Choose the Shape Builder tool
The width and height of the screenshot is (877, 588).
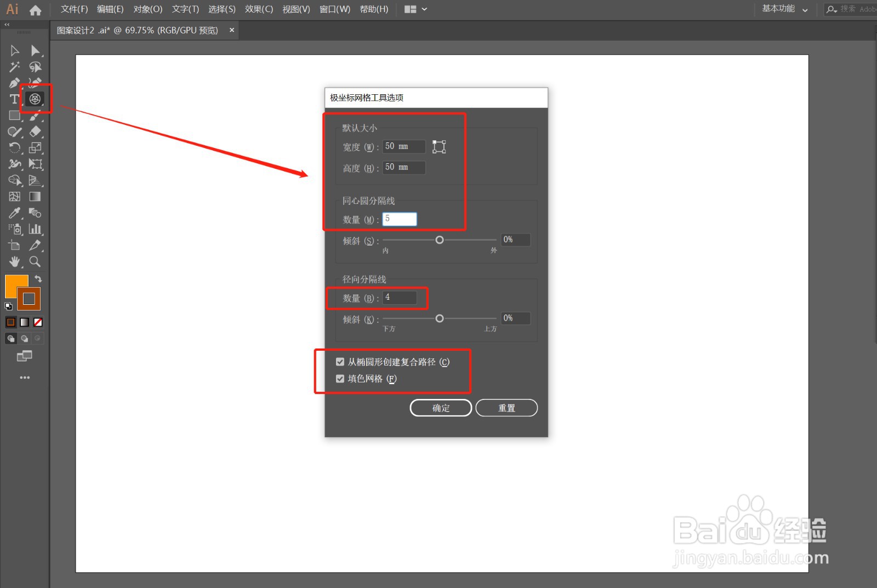click(x=15, y=180)
